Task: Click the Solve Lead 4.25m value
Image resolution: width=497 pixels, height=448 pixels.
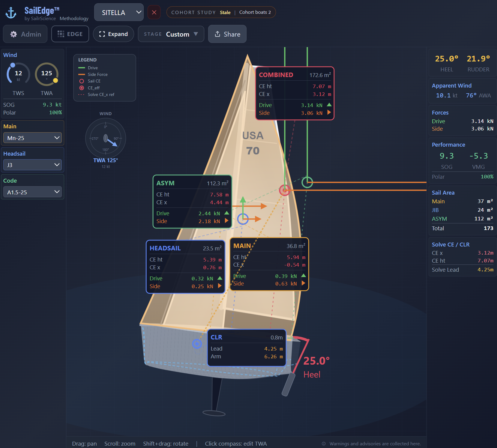Action: [485, 270]
